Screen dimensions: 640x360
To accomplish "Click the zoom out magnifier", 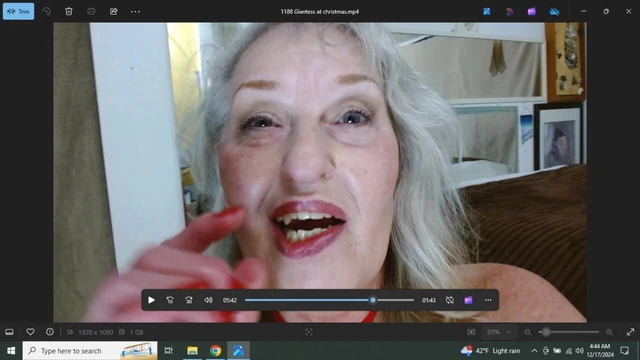I will click(x=527, y=332).
